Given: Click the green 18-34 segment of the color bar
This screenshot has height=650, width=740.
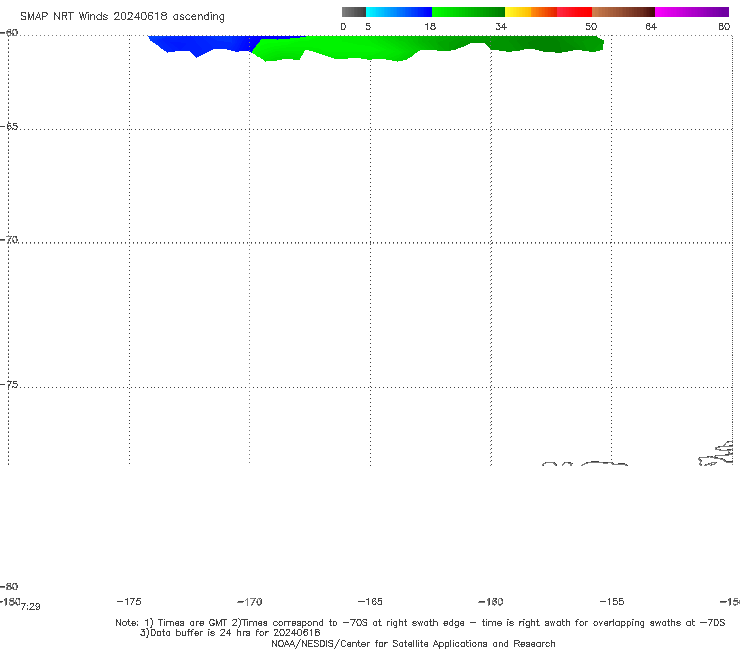Looking at the screenshot, I should (468, 12).
